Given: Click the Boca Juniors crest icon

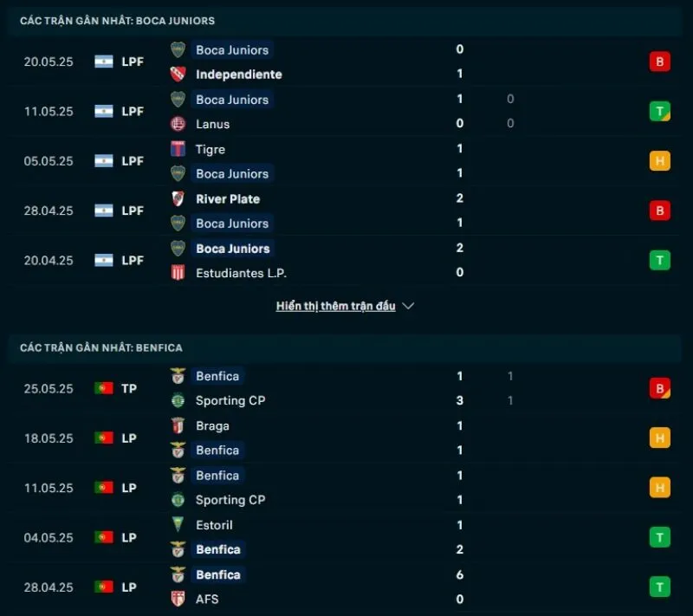Looking at the screenshot, I should click(x=177, y=50).
